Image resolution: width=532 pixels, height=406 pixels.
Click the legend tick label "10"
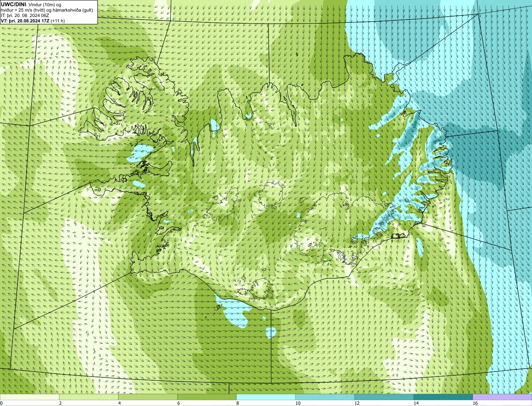[298, 403]
